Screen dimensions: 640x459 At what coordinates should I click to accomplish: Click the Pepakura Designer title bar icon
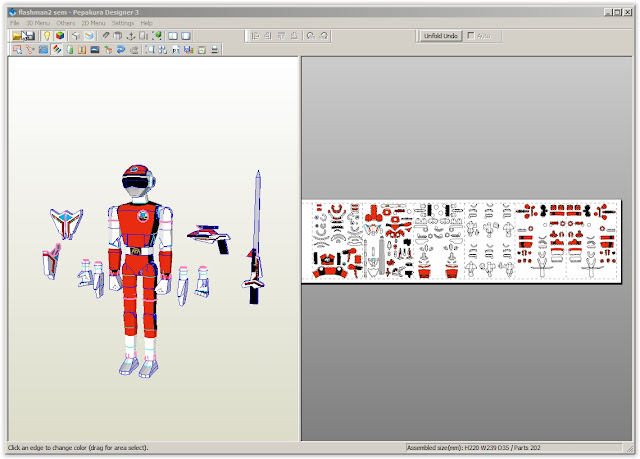coord(12,12)
